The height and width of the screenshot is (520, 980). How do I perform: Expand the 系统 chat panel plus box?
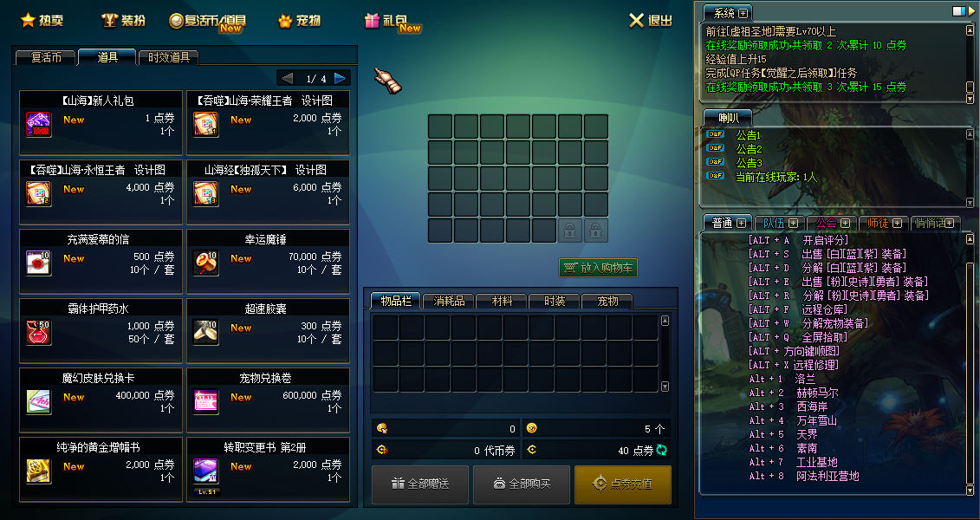pyautogui.click(x=743, y=13)
